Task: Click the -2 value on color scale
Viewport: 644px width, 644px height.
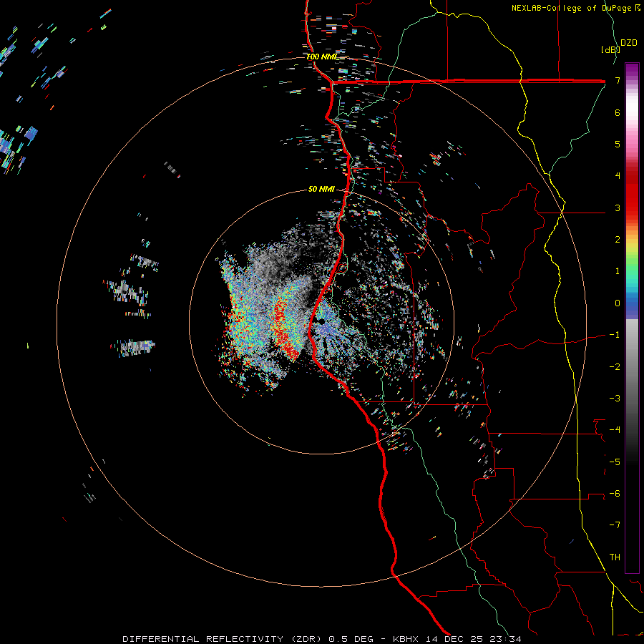Action: pos(615,366)
